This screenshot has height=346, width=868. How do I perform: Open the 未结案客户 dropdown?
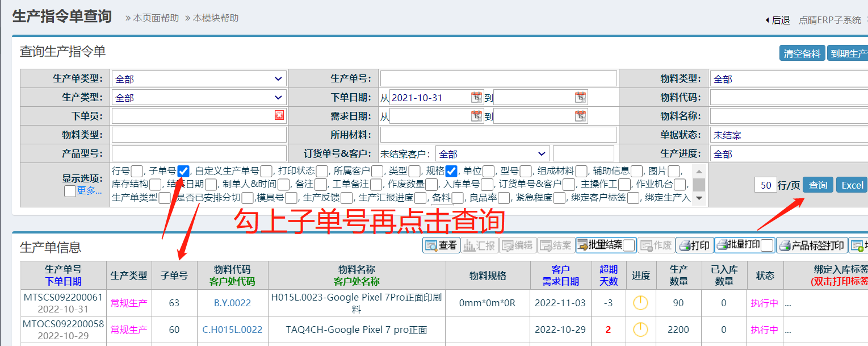coord(492,154)
